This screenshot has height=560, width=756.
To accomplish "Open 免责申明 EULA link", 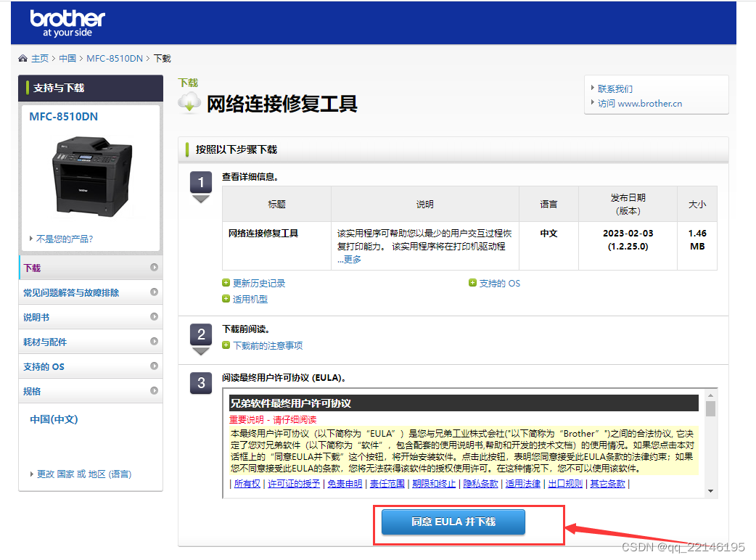I will tap(345, 484).
